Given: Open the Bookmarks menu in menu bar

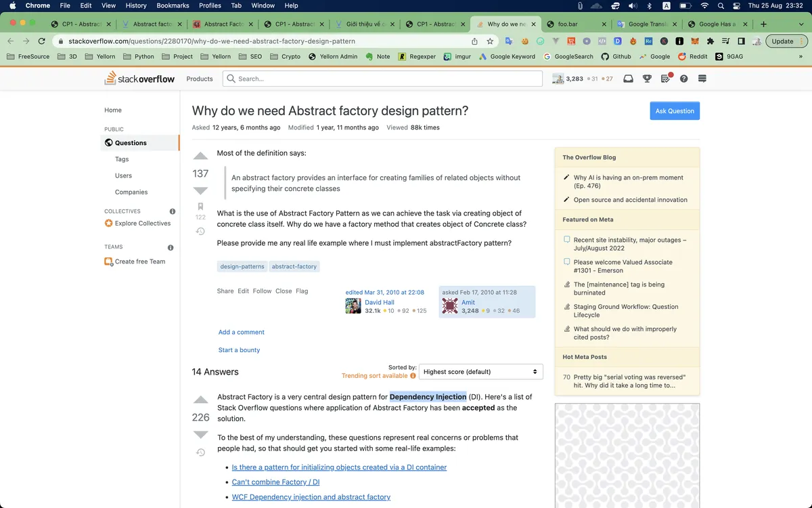Looking at the screenshot, I should [x=173, y=5].
